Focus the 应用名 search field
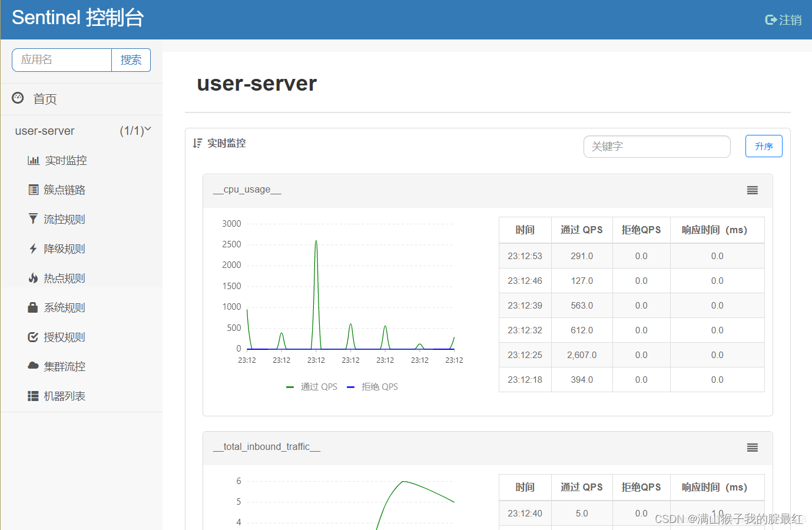 62,60
